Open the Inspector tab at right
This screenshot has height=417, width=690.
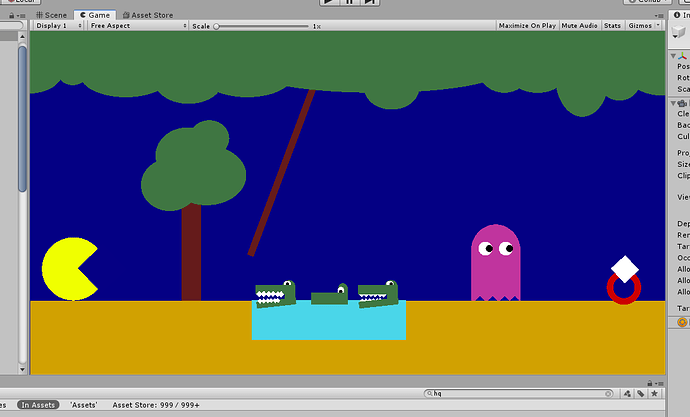point(680,15)
